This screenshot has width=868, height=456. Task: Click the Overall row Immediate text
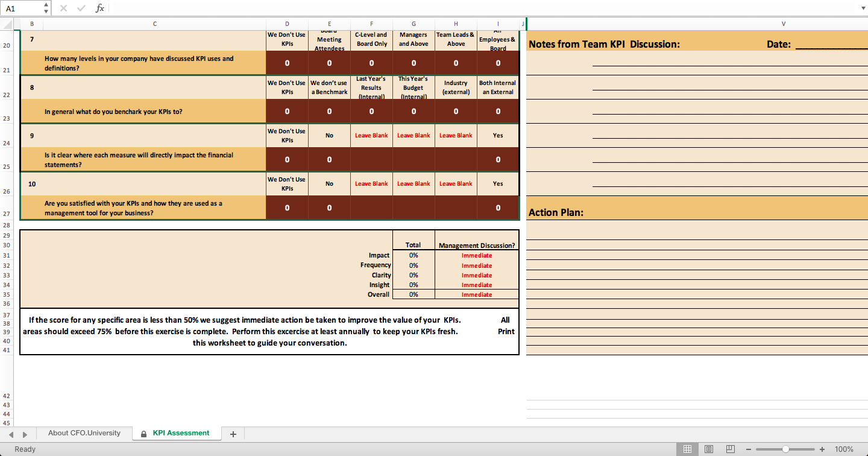pos(477,294)
